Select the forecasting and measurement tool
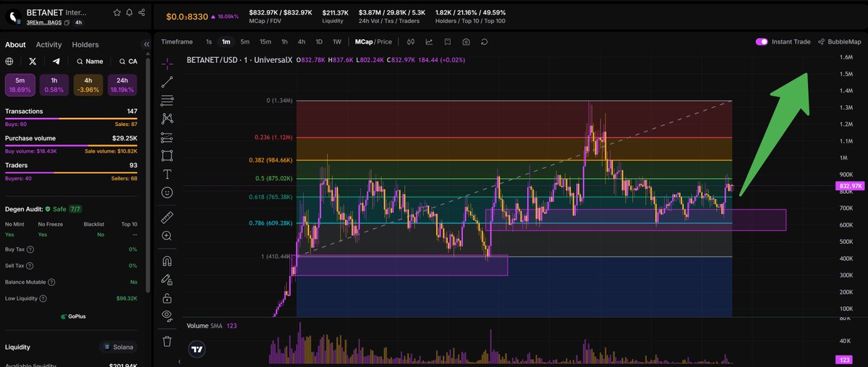The image size is (868, 367). 167,138
